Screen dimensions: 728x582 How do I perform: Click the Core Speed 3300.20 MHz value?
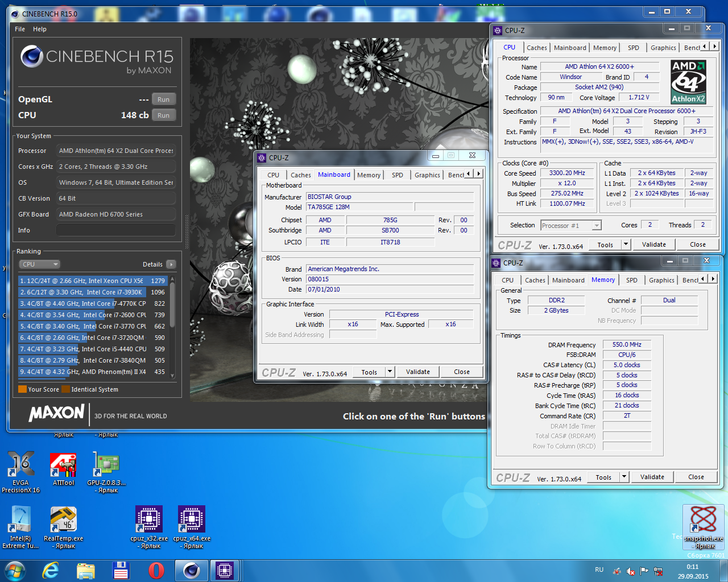coord(567,173)
